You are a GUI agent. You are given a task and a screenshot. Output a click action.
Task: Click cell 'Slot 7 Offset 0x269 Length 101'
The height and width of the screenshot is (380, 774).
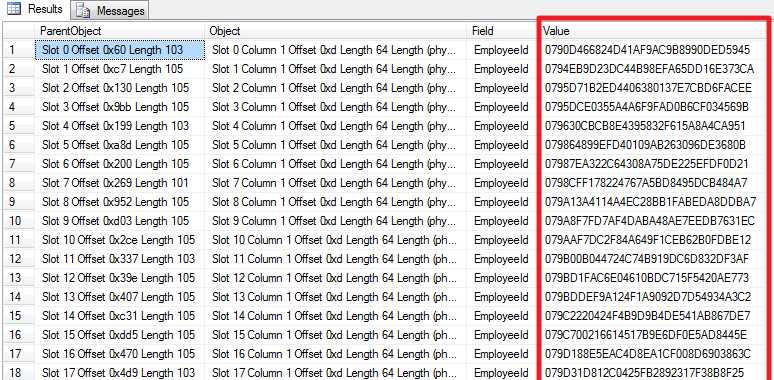[x=119, y=183]
